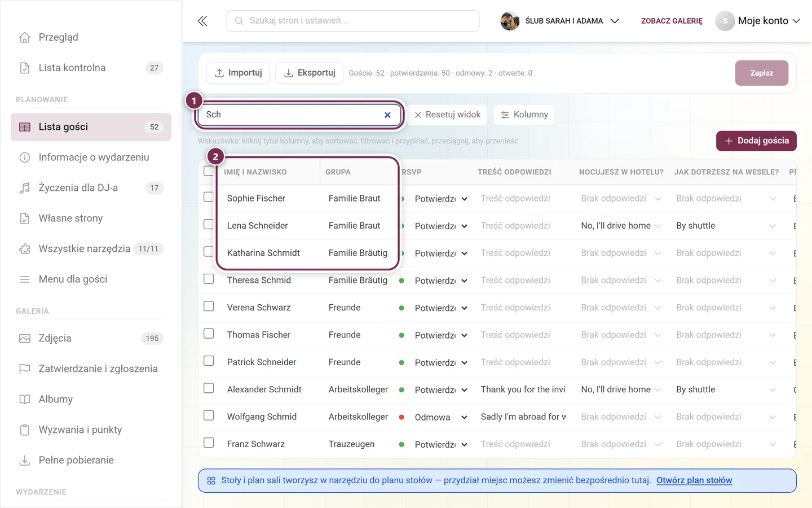Tick checkbox for Wolfgang Schmid

[209, 415]
